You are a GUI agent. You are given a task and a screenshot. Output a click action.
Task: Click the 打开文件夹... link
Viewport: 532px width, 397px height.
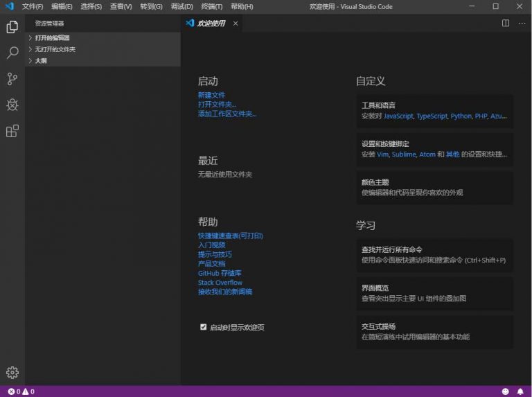click(217, 105)
